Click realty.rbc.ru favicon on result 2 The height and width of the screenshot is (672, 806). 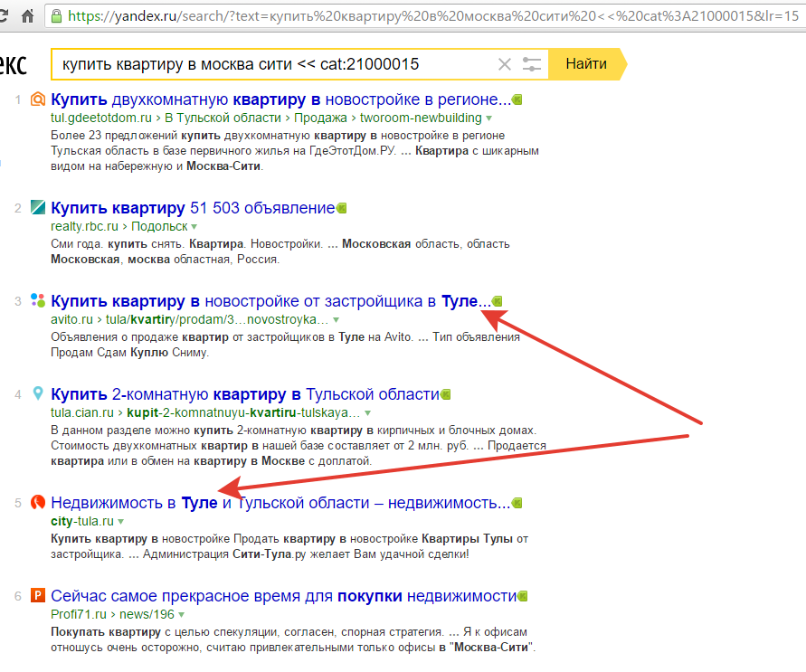coord(37,207)
